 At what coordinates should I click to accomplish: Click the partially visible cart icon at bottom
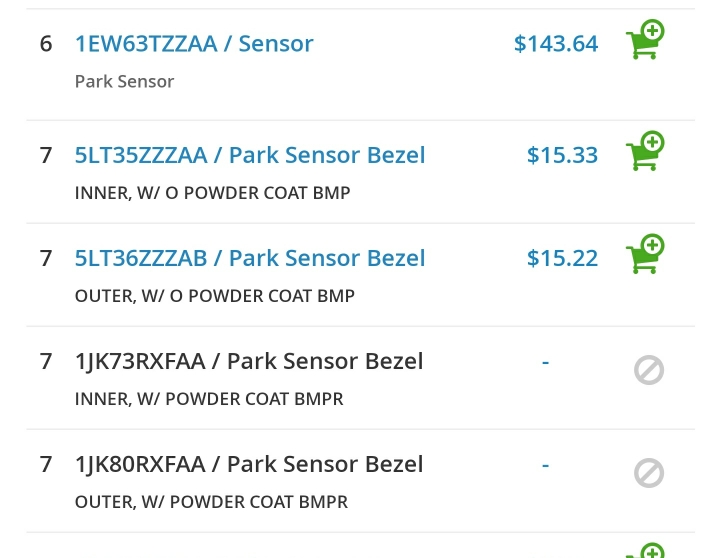coord(646,551)
